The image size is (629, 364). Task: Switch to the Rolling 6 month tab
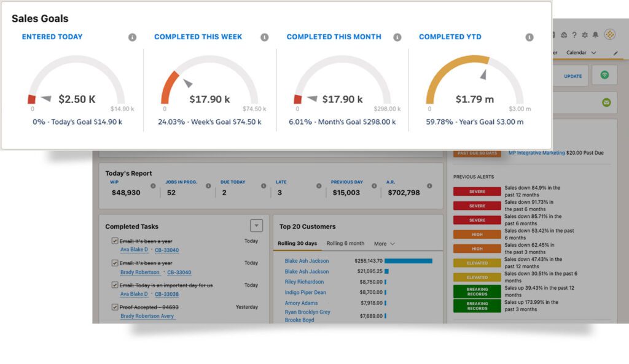(345, 243)
